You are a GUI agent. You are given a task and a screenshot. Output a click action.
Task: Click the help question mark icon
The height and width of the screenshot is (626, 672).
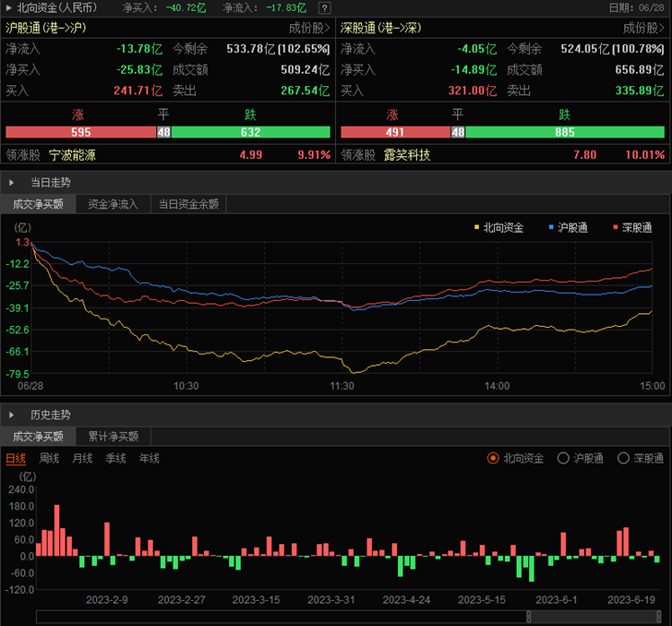click(x=324, y=7)
